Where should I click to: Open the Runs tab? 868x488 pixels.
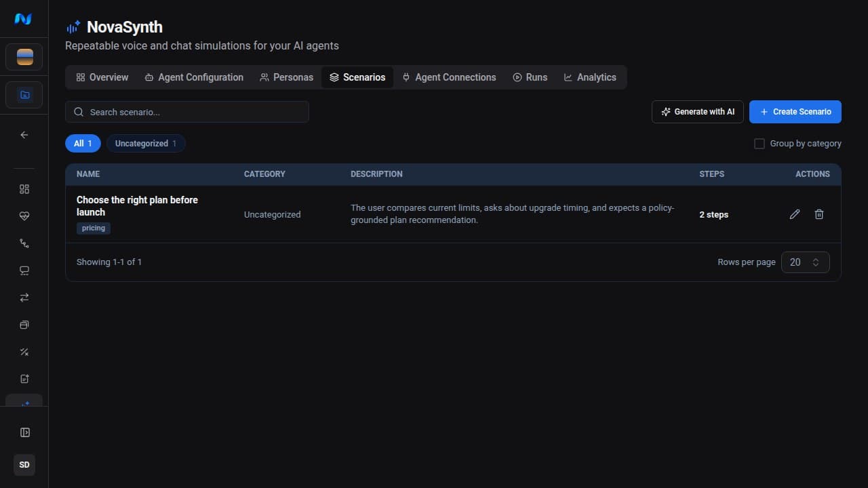click(530, 77)
